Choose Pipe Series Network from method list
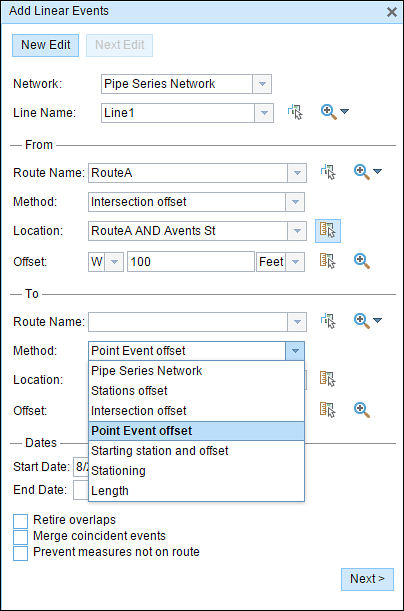Image resolution: width=404 pixels, height=611 pixels. coord(196,371)
